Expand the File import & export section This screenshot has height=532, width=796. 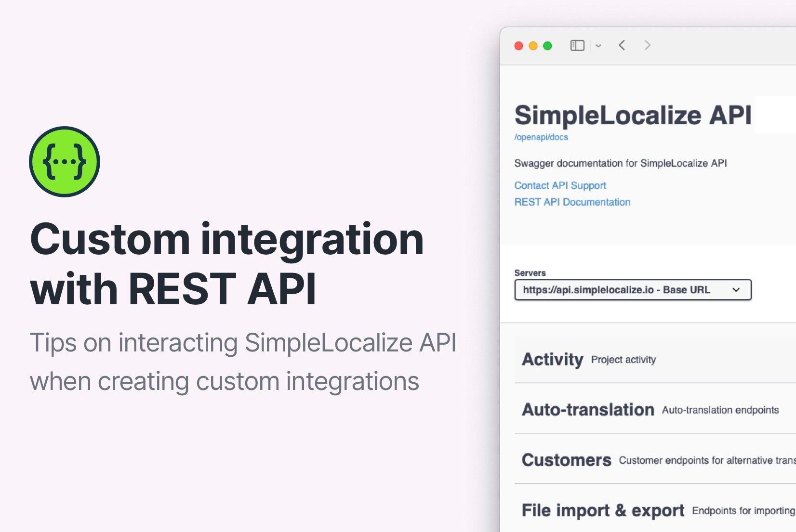coord(655,510)
